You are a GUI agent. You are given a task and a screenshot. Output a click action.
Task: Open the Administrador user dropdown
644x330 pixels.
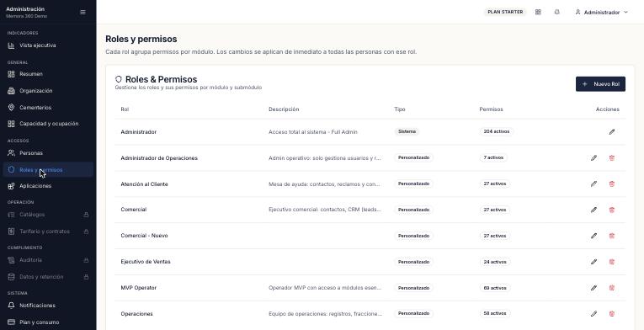pos(602,13)
